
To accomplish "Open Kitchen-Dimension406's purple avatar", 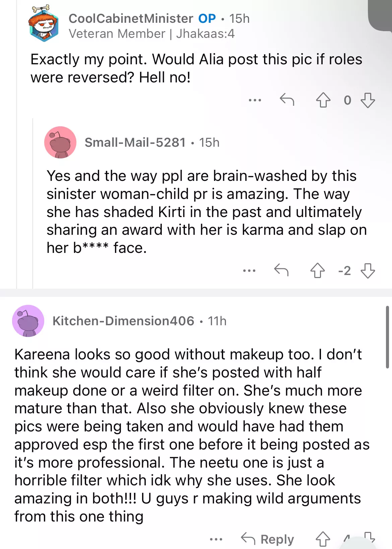I will coord(28,321).
